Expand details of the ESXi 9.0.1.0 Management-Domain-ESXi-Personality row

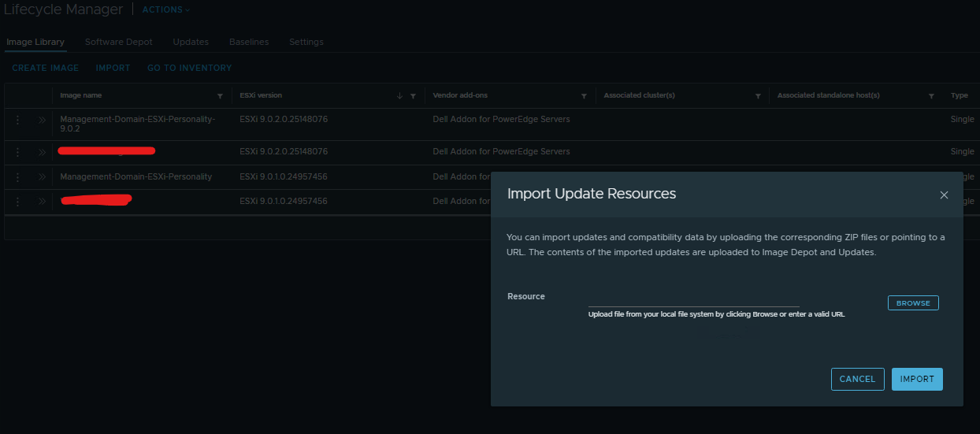click(42, 176)
